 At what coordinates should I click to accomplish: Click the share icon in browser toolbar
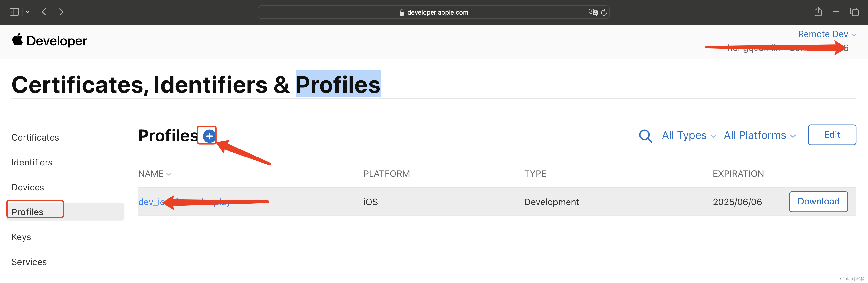coord(818,12)
